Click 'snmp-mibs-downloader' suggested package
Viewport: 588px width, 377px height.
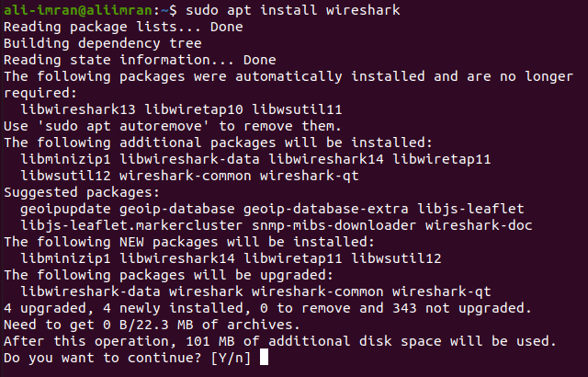point(334,225)
